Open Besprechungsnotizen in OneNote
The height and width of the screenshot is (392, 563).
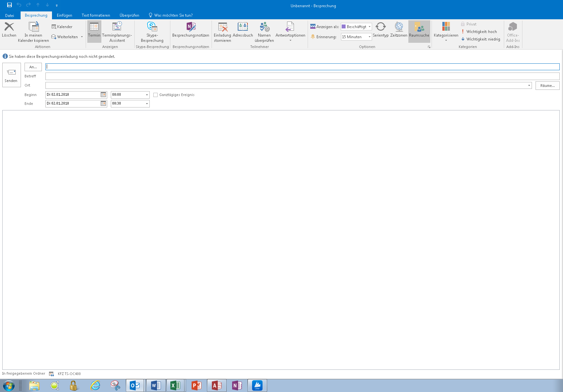191,30
